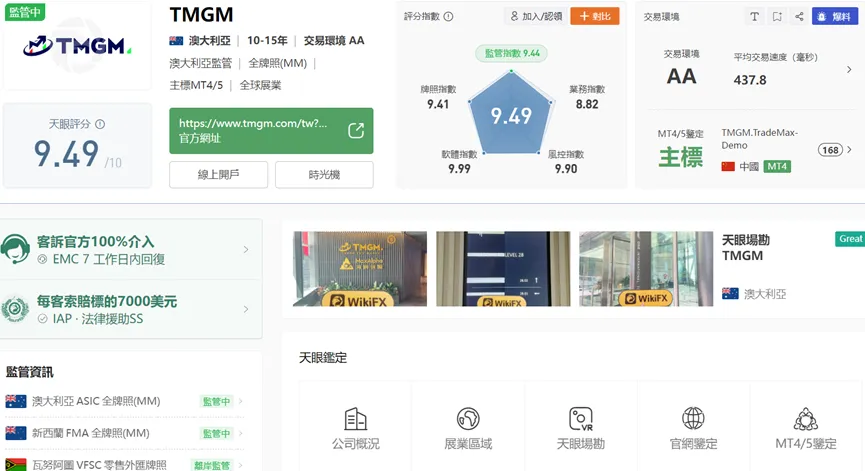Click the Vanuatu flag next to VFSC

coord(15,464)
